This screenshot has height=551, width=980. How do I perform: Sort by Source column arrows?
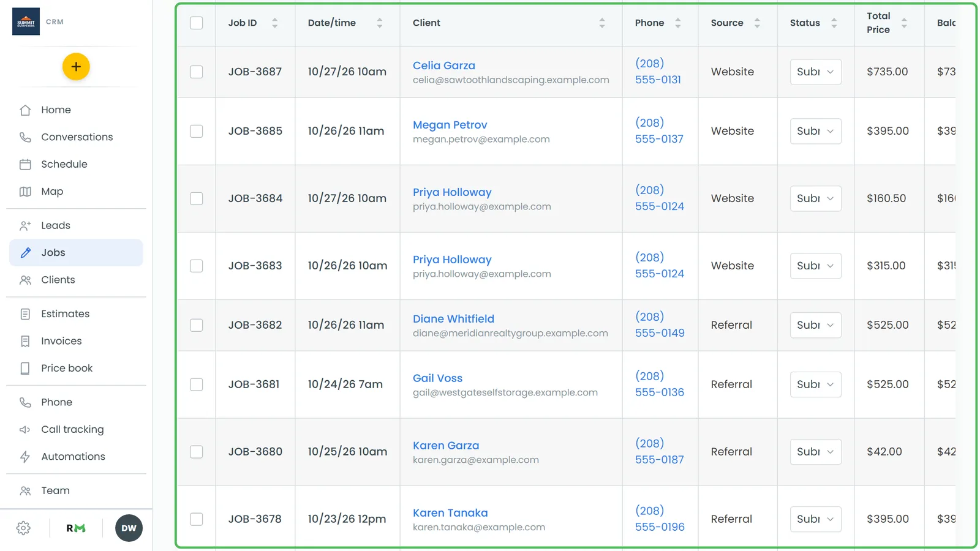(757, 23)
